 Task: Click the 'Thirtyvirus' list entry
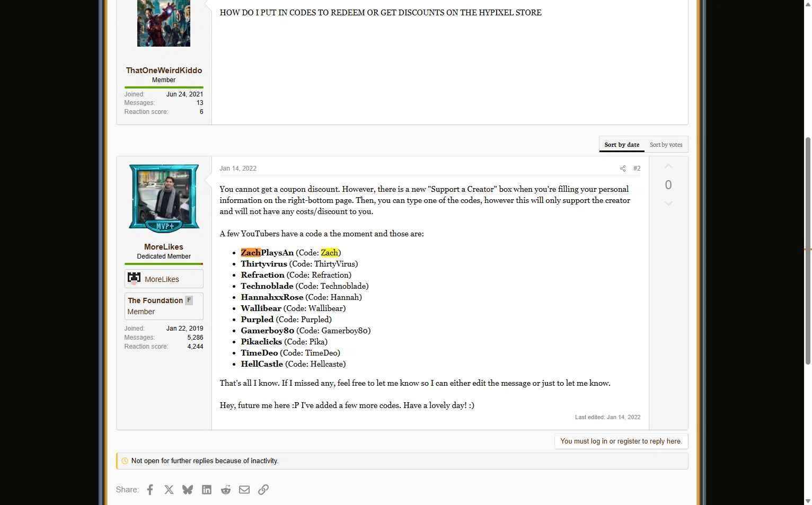coord(299,264)
